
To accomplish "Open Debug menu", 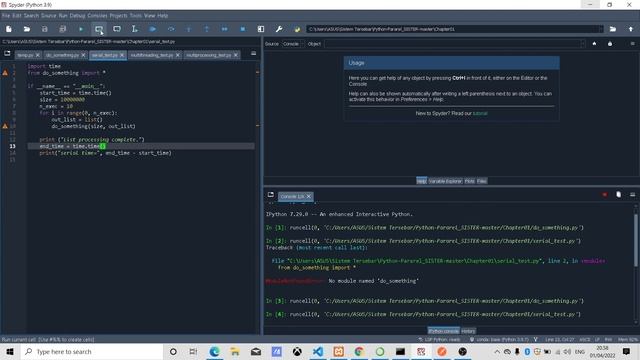I will click(x=77, y=16).
